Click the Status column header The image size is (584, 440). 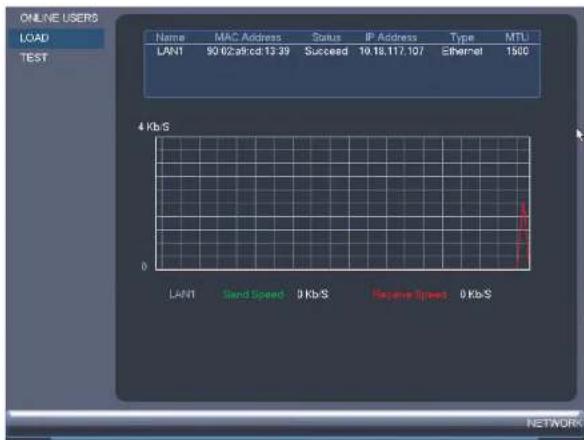click(326, 37)
